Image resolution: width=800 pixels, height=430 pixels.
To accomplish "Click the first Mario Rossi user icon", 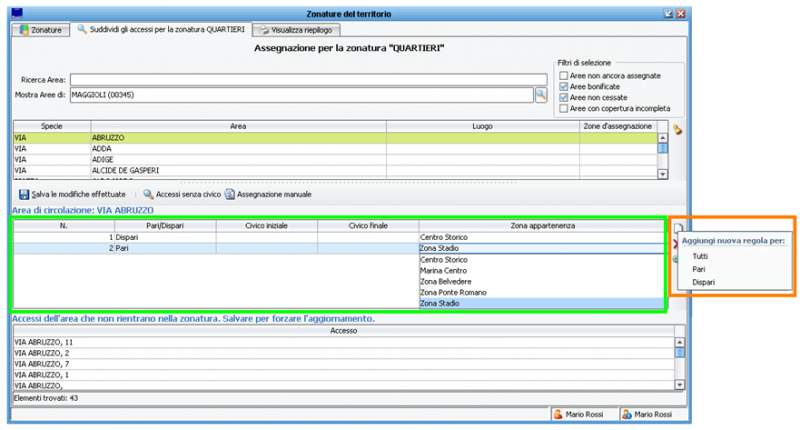I will (559, 414).
